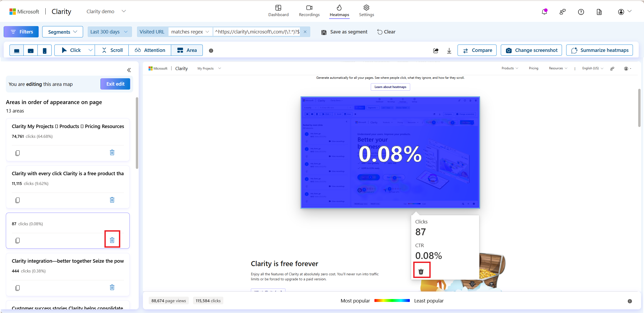Click the Microsoft logo
Viewport: 644px width, 313px height.
[x=24, y=12]
